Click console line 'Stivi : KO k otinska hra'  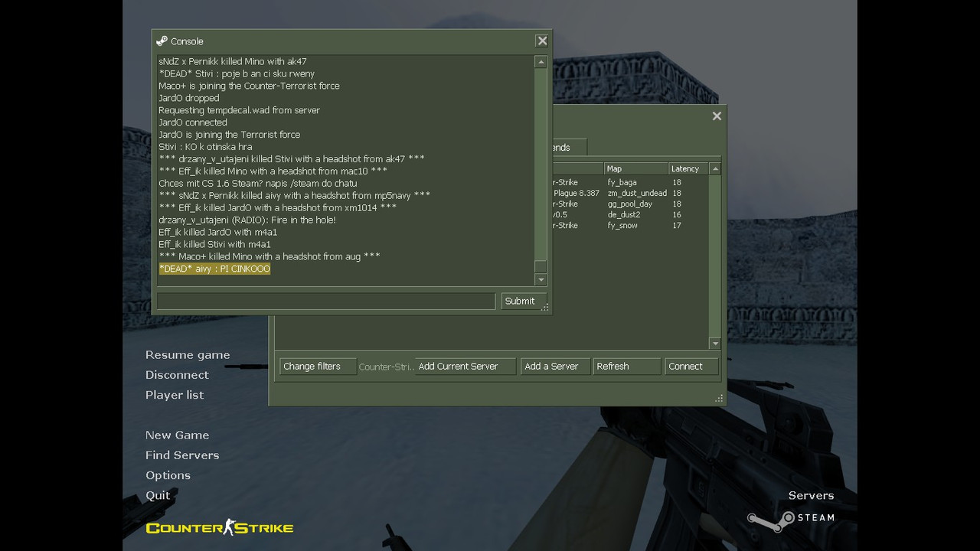coord(205,147)
